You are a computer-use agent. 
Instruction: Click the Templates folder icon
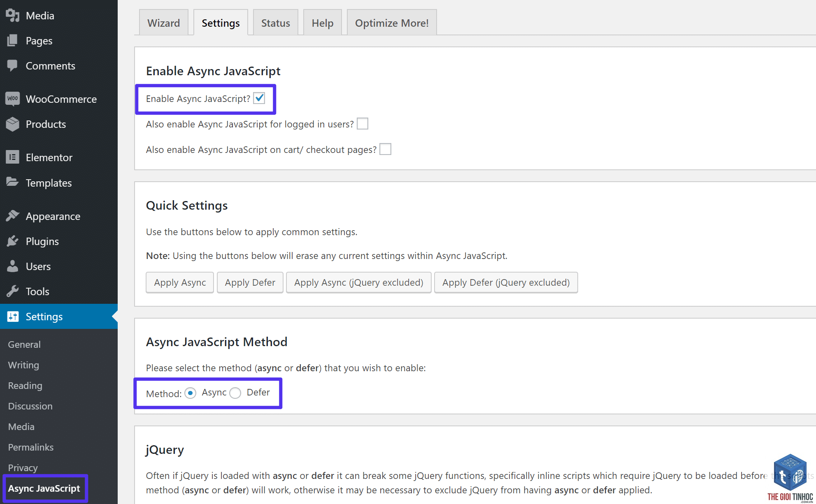(x=13, y=182)
